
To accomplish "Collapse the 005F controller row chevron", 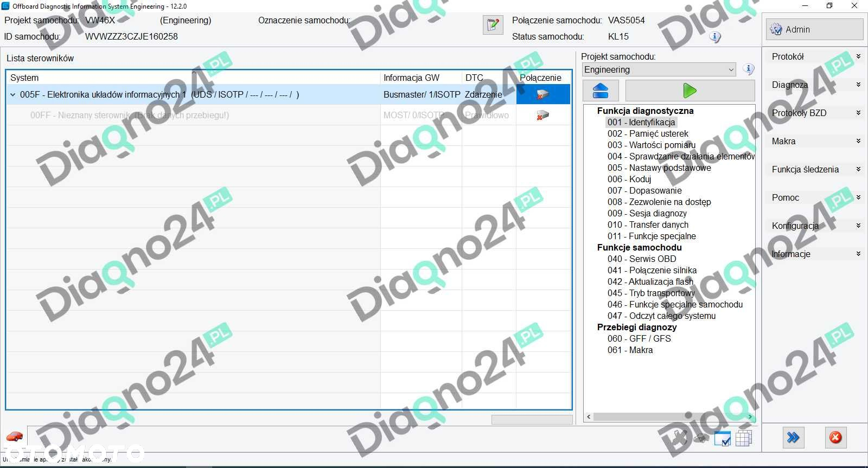I will (13, 95).
